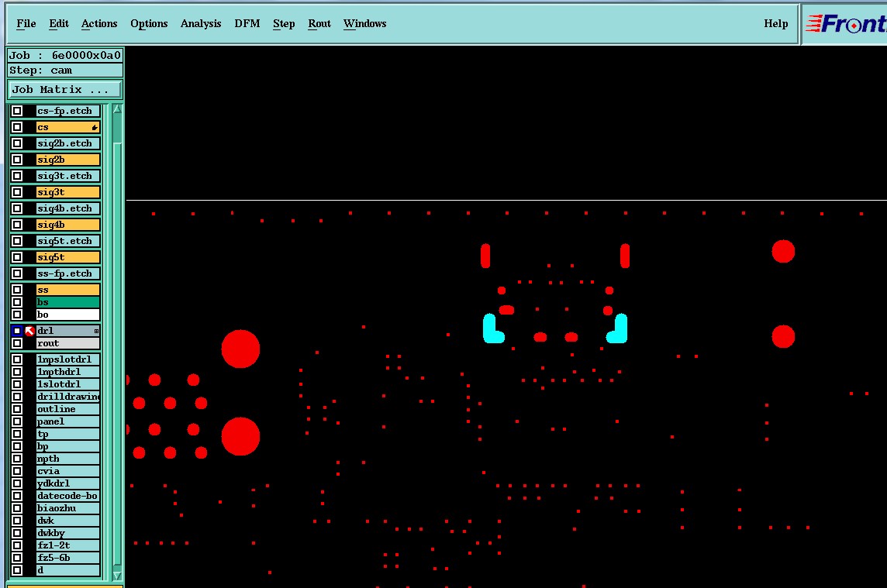
Task: Toggle display checkbox for sig2b layer
Action: [17, 160]
